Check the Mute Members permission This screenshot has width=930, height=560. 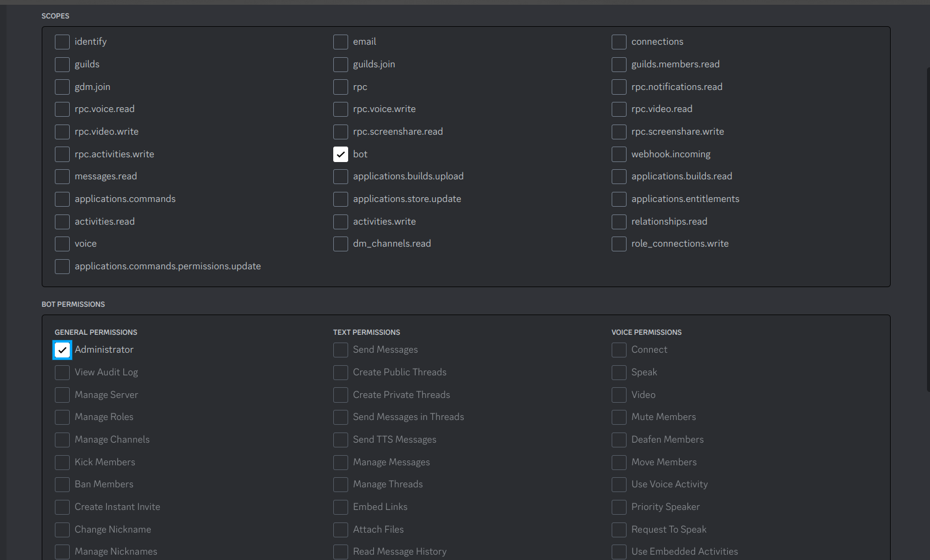pos(619,417)
